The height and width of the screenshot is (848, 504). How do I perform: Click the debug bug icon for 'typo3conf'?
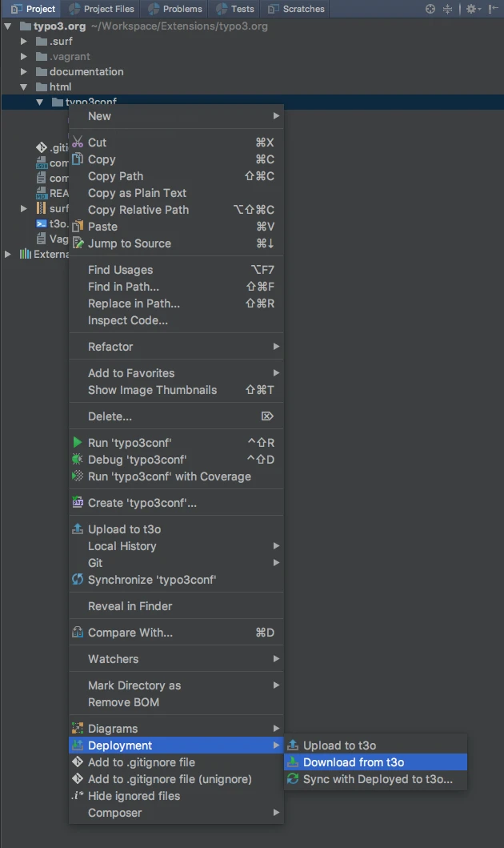click(78, 459)
